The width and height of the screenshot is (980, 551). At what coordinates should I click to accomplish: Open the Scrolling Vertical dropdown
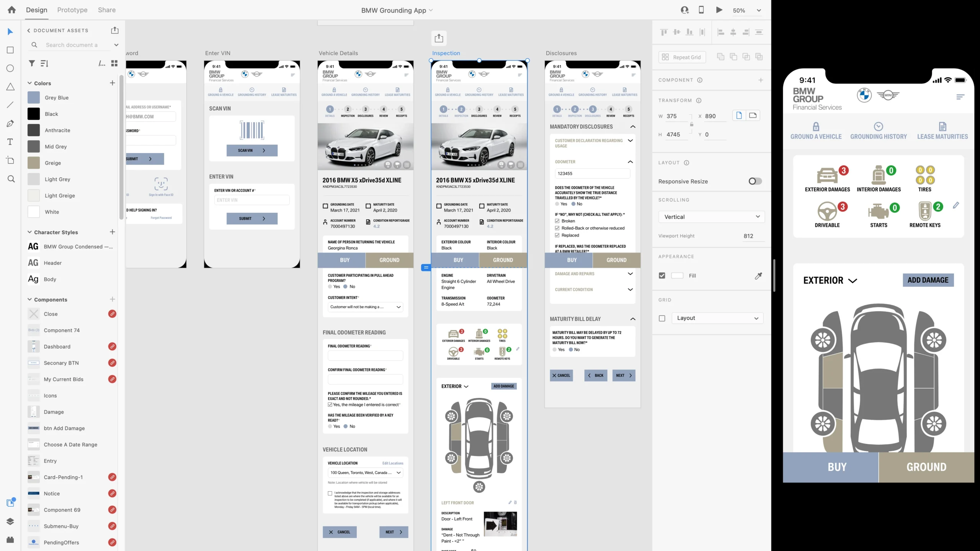pyautogui.click(x=712, y=217)
